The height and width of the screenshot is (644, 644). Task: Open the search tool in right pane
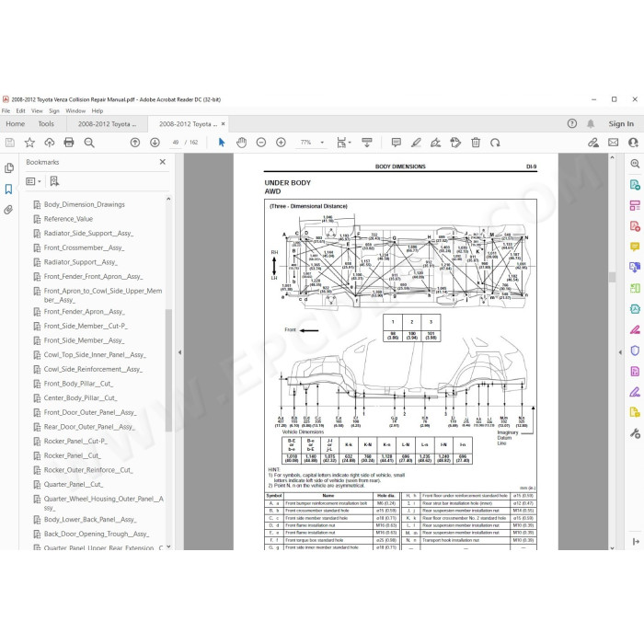635,164
